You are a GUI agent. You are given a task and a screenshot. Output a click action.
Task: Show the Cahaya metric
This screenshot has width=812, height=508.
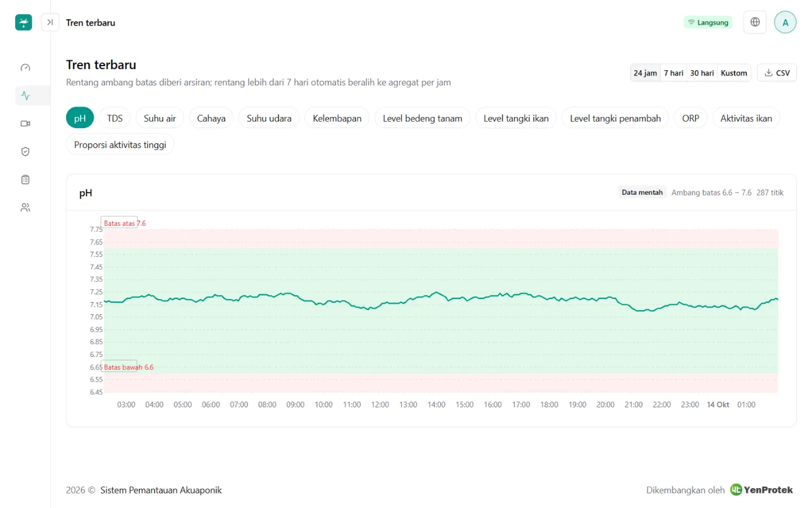click(211, 118)
